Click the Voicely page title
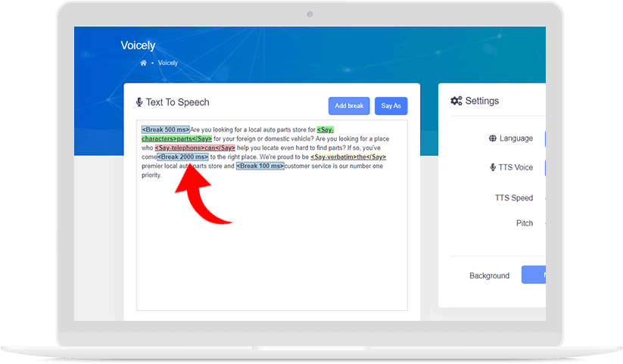This screenshot has height=364, width=623. tap(138, 45)
